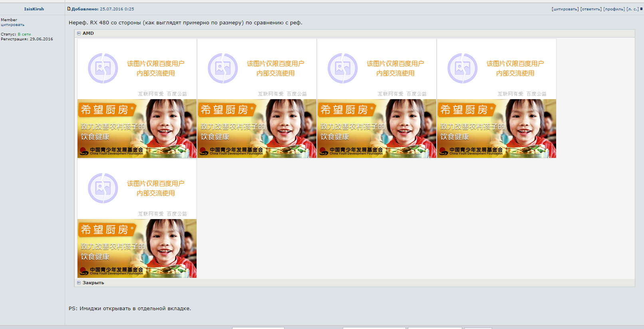Click цитировать under the Member label
The width and height of the screenshot is (644, 329).
(x=12, y=25)
